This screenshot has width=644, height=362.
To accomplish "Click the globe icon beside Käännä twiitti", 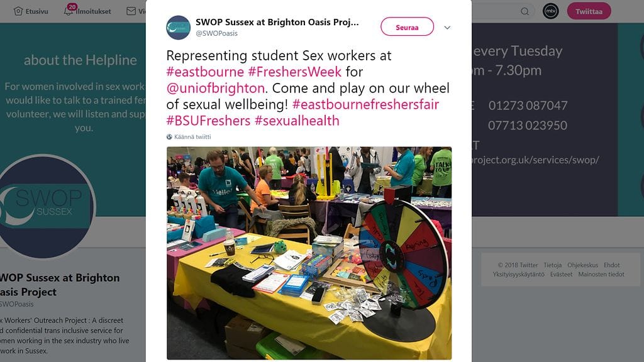I will (169, 137).
